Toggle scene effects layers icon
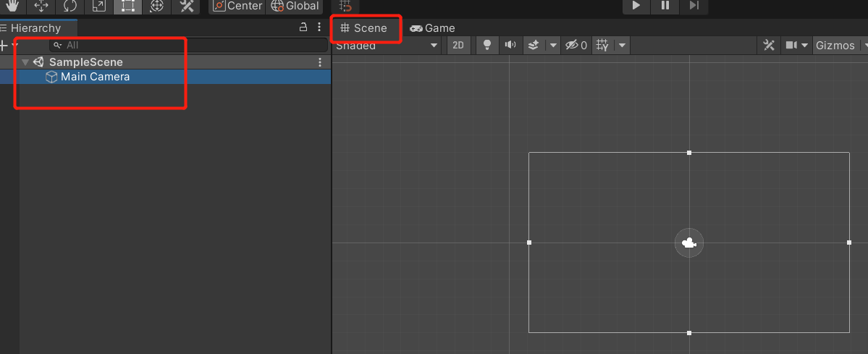This screenshot has width=868, height=354. [x=534, y=46]
